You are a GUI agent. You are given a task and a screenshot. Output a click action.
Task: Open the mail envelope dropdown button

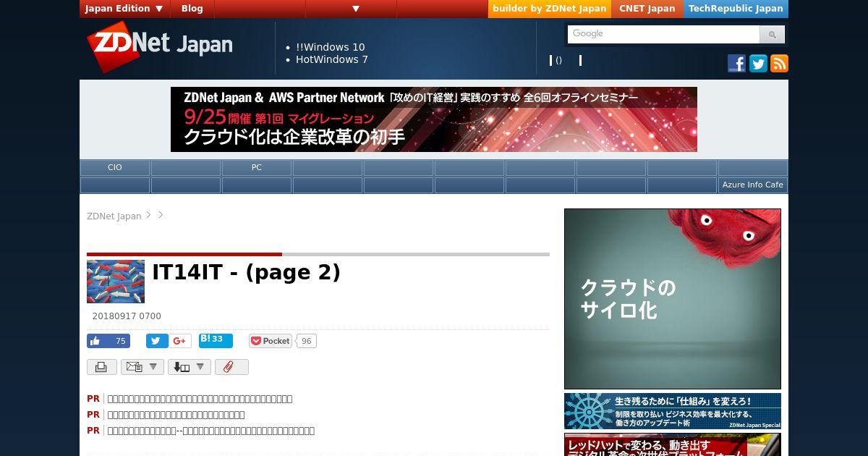click(x=142, y=367)
